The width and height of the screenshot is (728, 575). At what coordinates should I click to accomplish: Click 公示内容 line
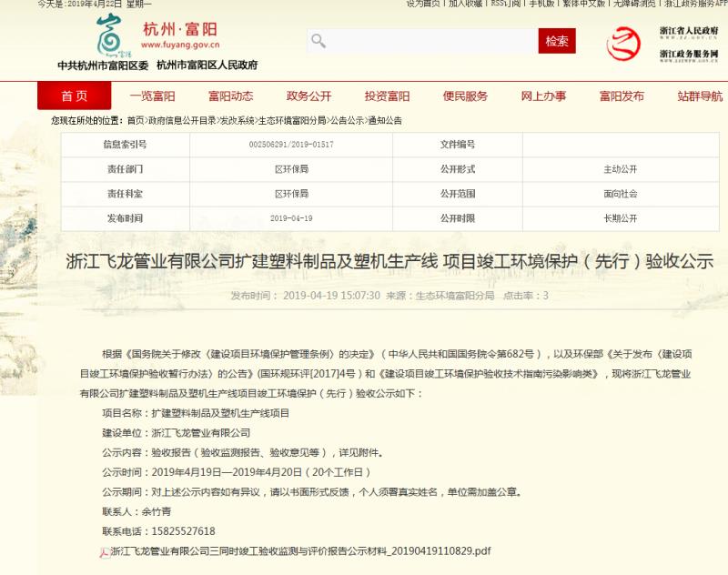242,452
